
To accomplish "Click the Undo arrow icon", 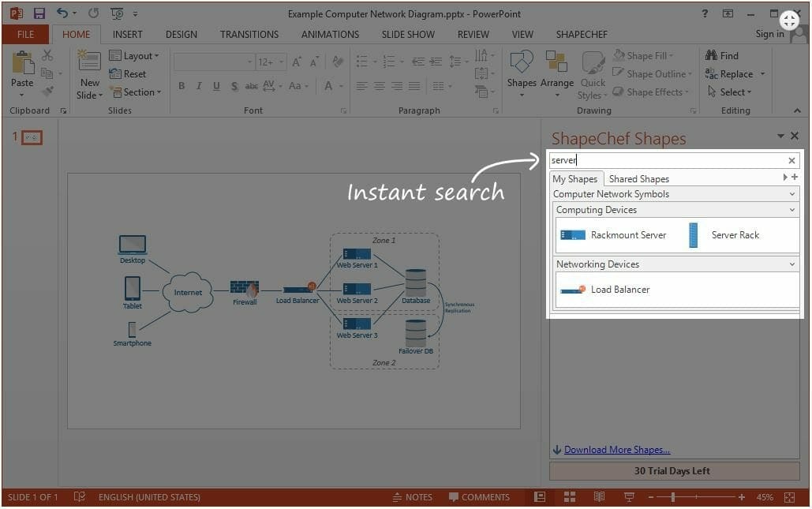I will [x=62, y=13].
